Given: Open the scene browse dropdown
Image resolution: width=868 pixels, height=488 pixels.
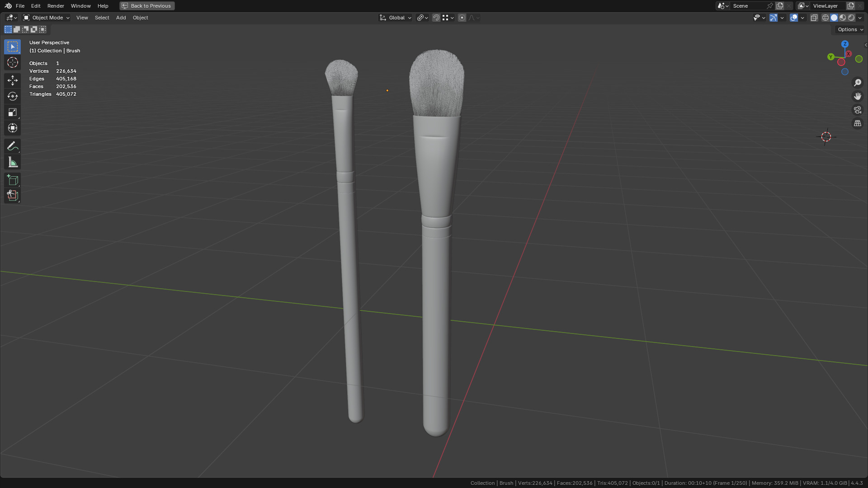Looking at the screenshot, I should tap(723, 6).
